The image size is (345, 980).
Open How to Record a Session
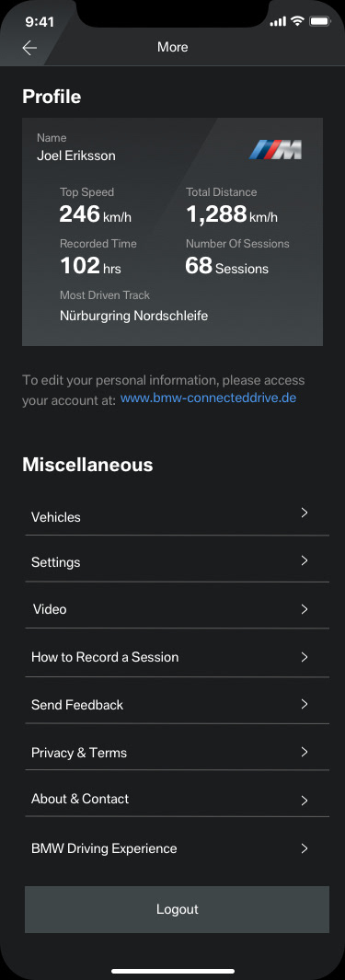tap(177, 657)
